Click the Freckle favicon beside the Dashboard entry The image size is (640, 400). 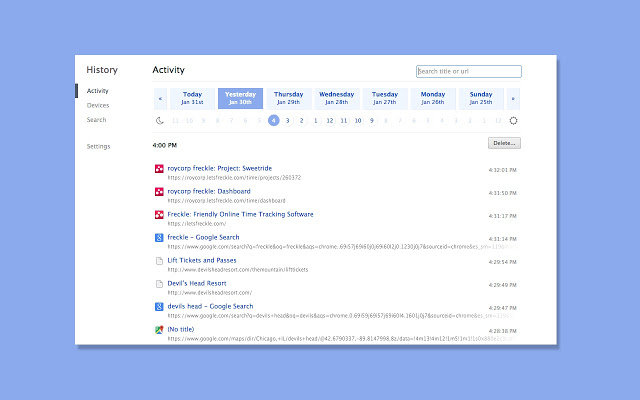(159, 192)
